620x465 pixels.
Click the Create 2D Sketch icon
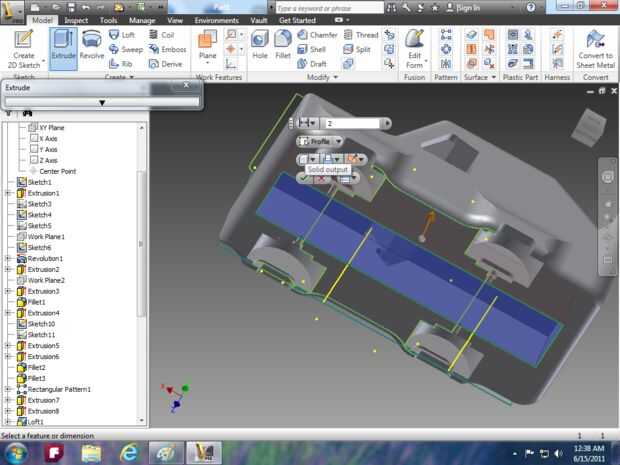[24, 48]
